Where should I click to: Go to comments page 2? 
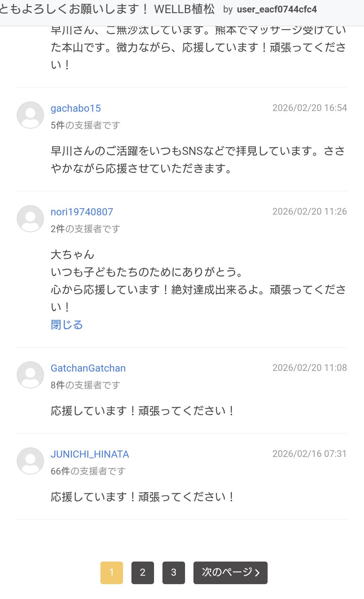143,573
